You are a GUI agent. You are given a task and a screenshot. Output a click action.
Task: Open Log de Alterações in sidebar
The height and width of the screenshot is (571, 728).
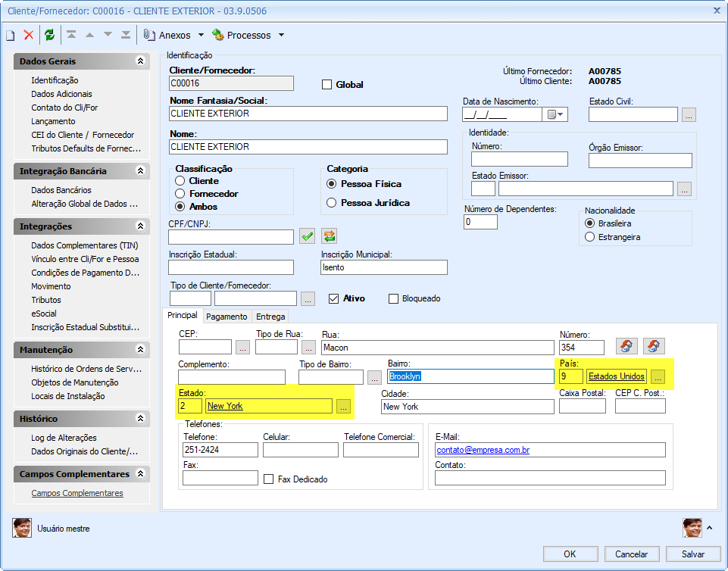click(64, 438)
